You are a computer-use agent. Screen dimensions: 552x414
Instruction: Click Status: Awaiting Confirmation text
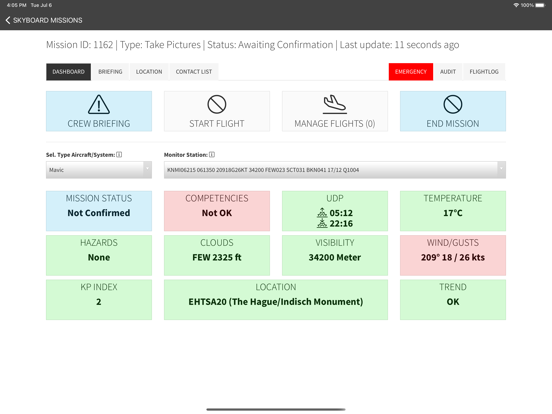[x=270, y=45]
